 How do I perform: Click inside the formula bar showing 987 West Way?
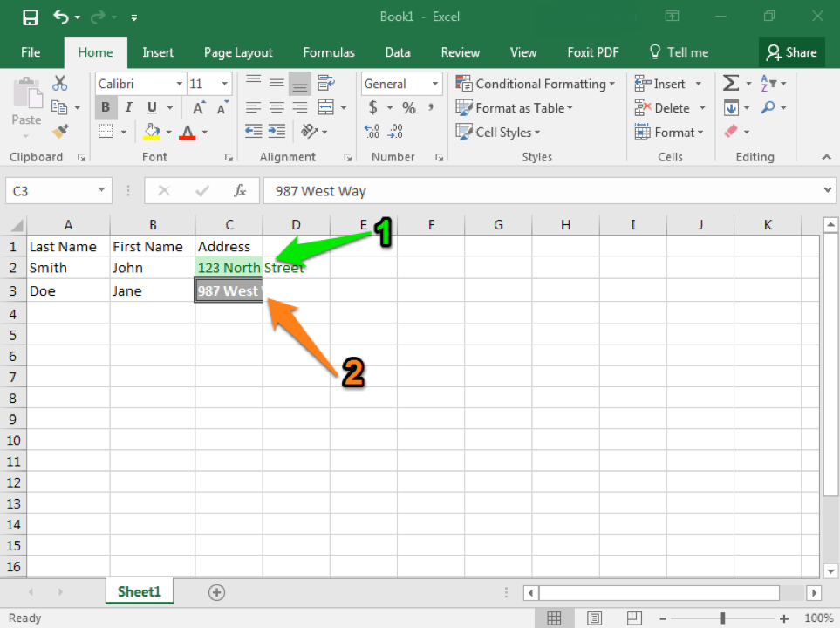click(x=523, y=190)
